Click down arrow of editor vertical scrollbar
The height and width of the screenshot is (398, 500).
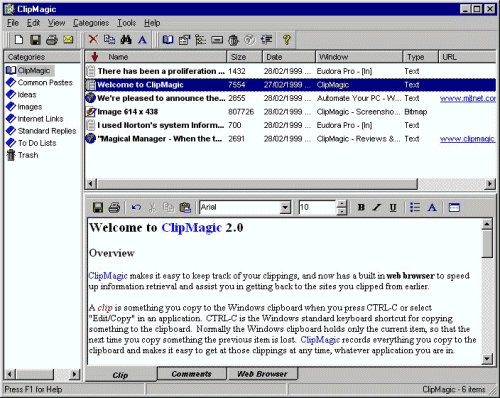coord(487,359)
